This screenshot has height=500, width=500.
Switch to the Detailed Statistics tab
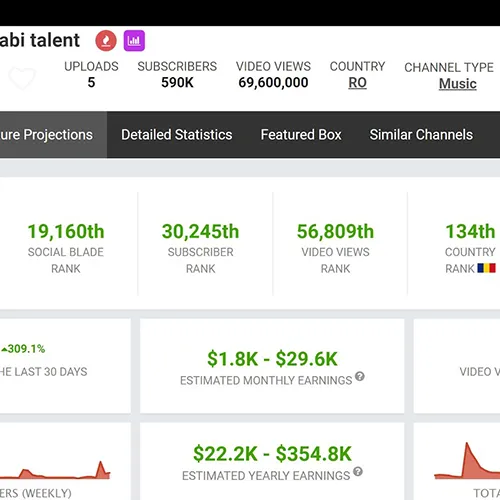click(177, 135)
